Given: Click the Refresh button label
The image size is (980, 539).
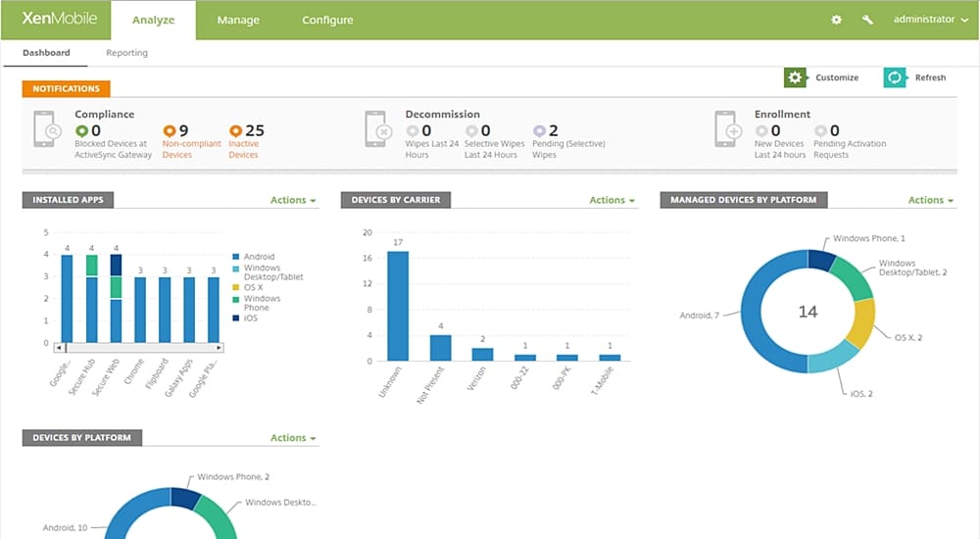Looking at the screenshot, I should pos(931,77).
